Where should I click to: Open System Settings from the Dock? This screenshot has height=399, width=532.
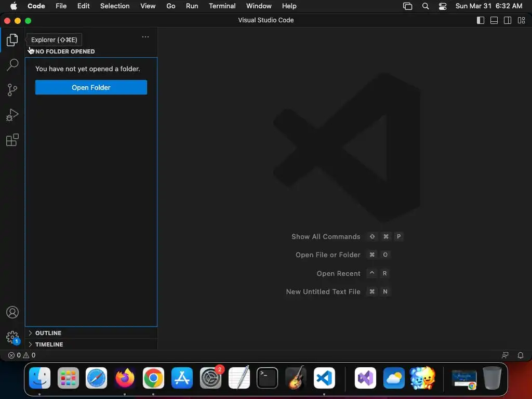[x=211, y=378]
